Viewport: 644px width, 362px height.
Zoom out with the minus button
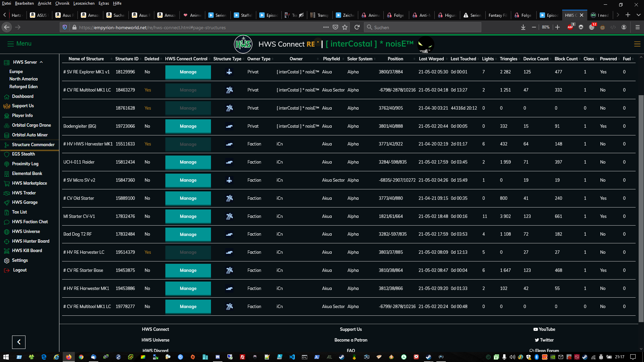(x=534, y=27)
